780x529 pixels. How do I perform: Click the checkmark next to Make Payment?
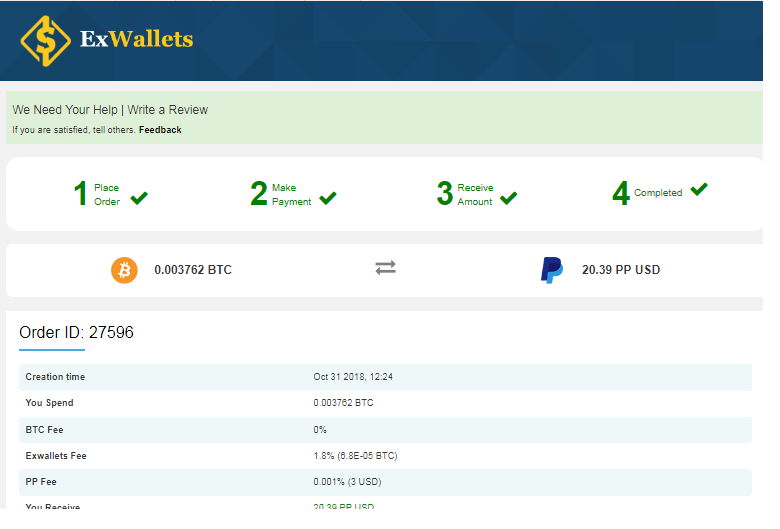tap(328, 198)
